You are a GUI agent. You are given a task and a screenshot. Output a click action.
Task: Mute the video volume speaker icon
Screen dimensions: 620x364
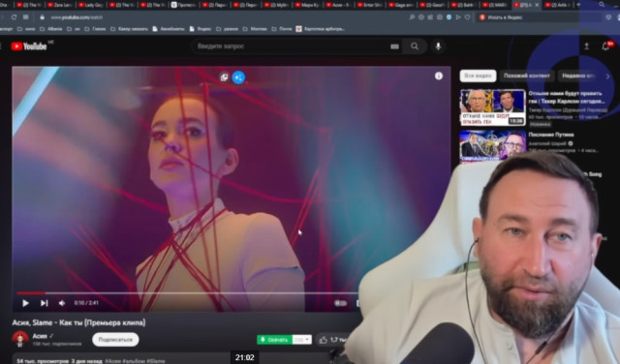(x=62, y=303)
